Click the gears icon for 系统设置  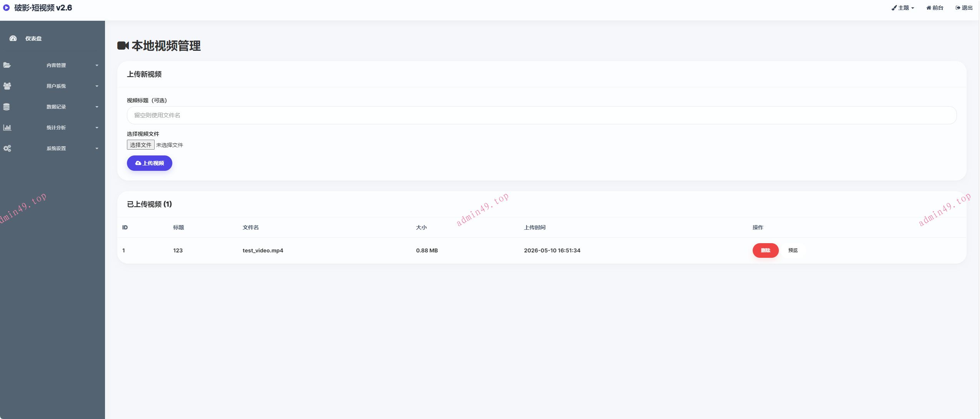click(7, 148)
